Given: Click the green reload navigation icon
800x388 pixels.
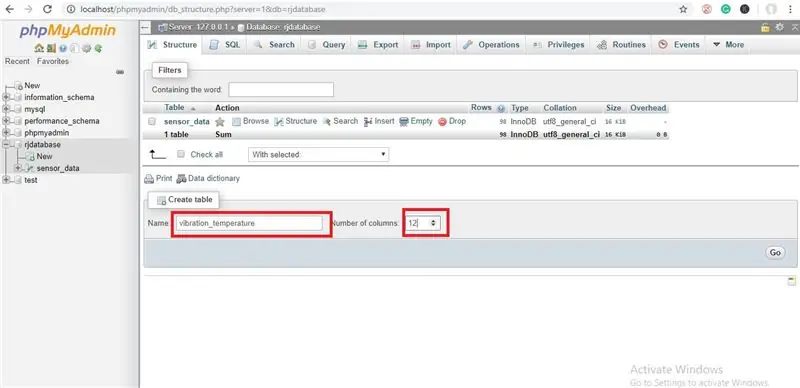Looking at the screenshot, I should [98, 48].
